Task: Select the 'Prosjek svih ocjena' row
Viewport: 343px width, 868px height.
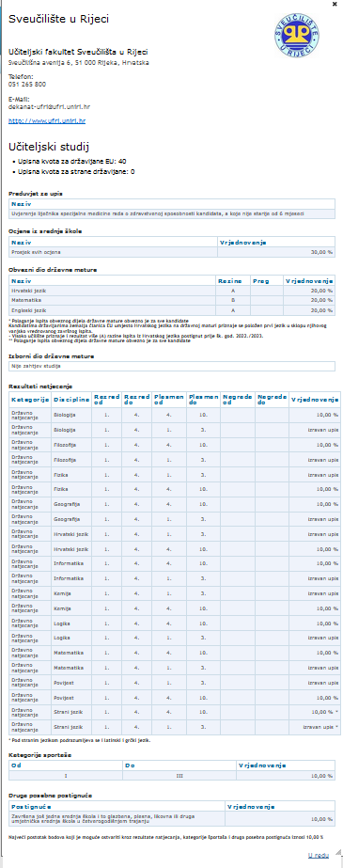Action: [172, 252]
